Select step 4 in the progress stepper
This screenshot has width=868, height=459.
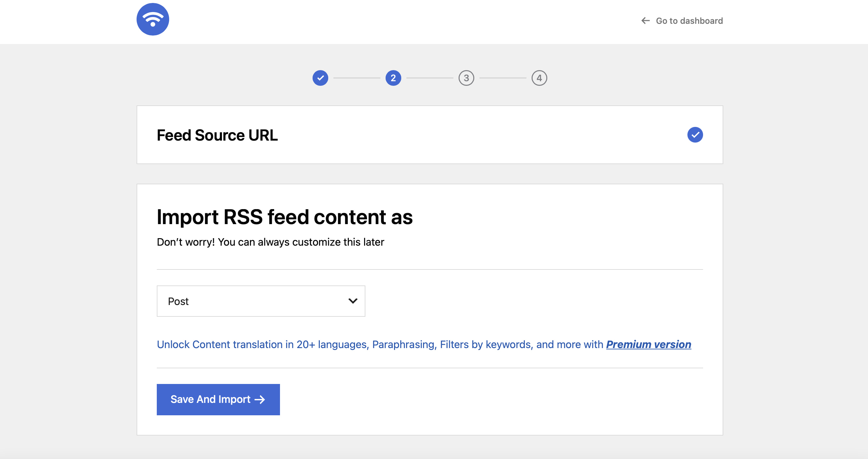(x=539, y=78)
